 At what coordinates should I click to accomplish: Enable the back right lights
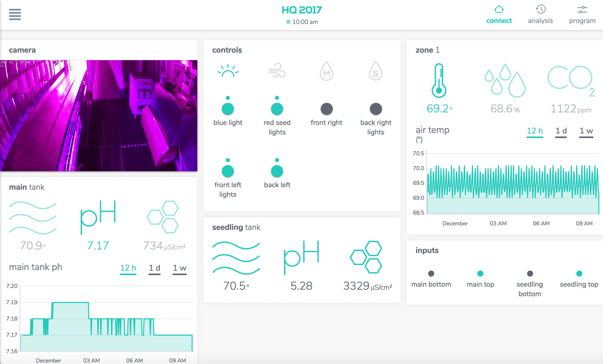[376, 109]
